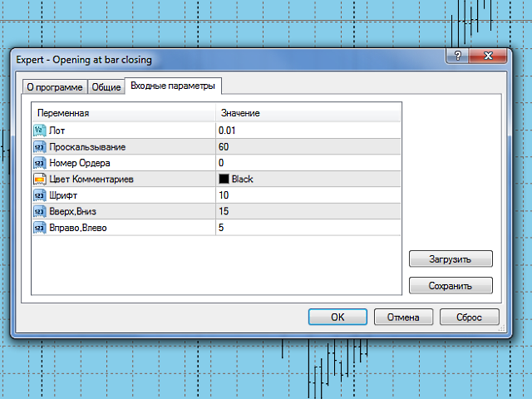Click the integer icon beside Вправо,Влево
Viewport: 532px width, 399px height.
click(40, 228)
